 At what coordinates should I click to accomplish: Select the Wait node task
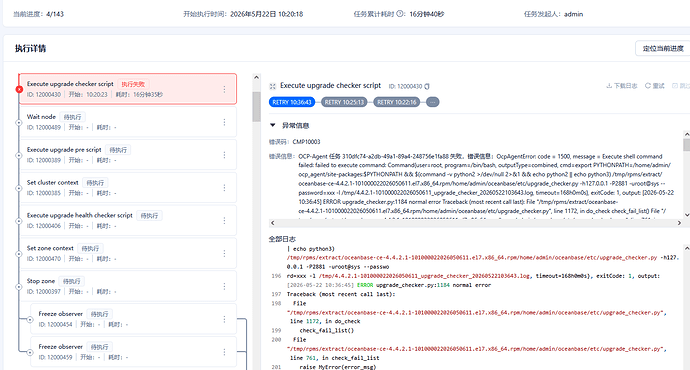pos(128,122)
